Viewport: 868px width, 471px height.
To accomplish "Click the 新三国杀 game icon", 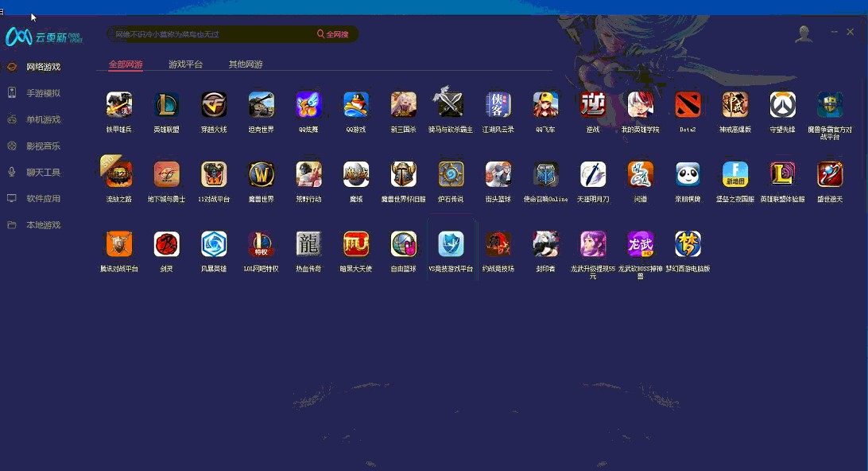I will (404, 105).
